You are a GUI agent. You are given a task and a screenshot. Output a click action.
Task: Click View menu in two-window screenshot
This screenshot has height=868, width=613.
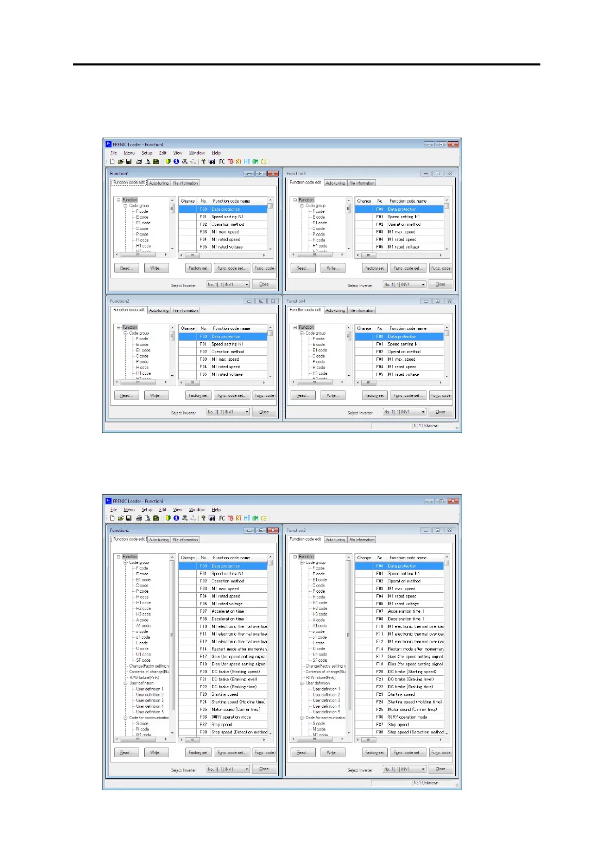(178, 510)
